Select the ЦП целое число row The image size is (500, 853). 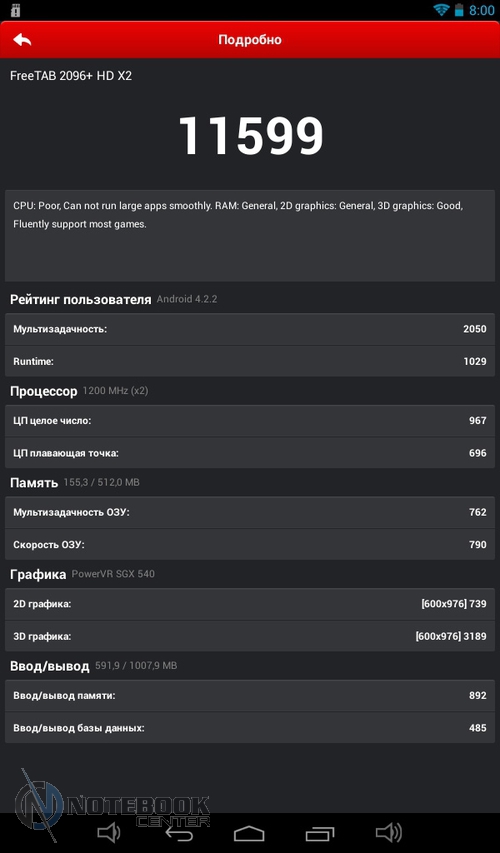point(250,421)
